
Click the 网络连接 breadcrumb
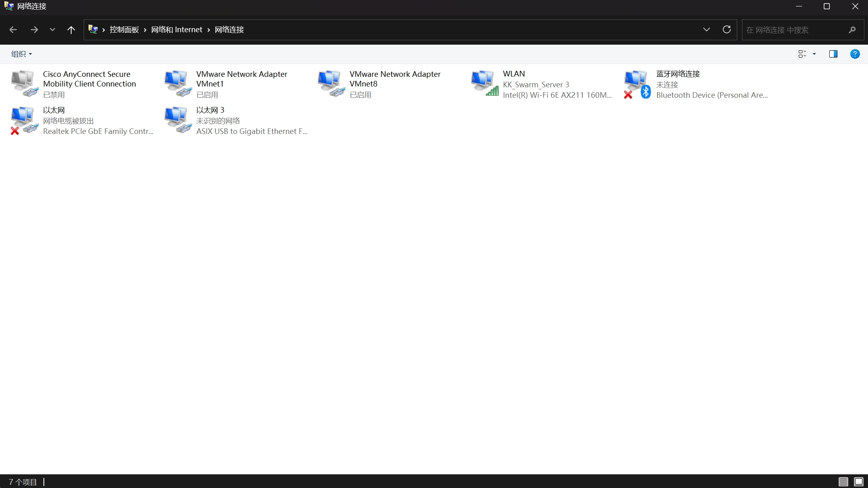click(229, 30)
